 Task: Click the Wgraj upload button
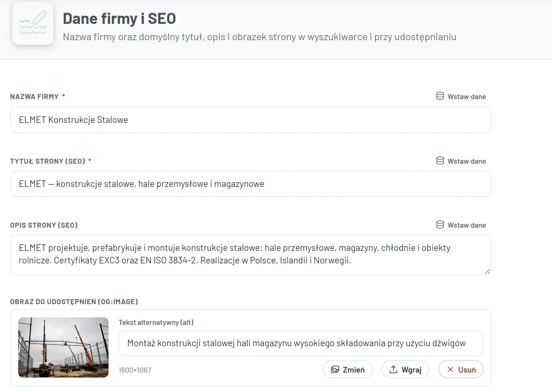[x=405, y=369]
